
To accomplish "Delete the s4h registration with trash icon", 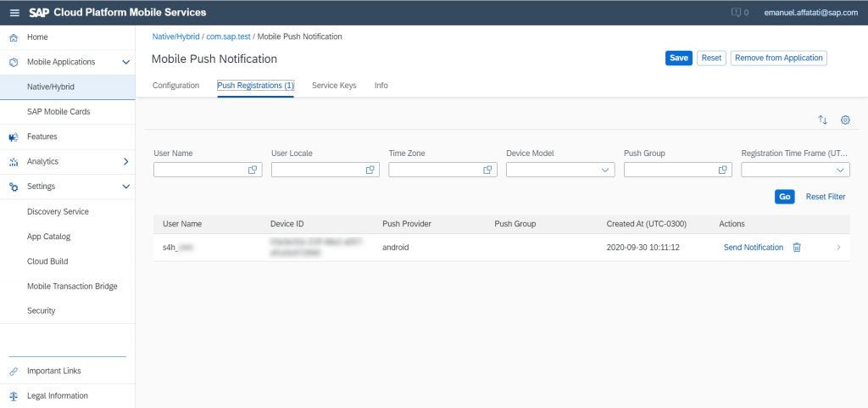I will coord(797,248).
